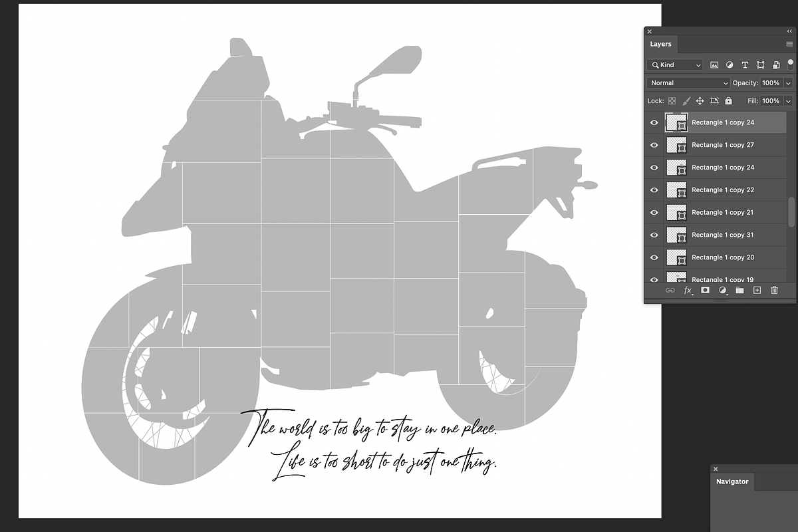This screenshot has height=532, width=798.
Task: Delete layer using the trash icon
Action: 774,290
